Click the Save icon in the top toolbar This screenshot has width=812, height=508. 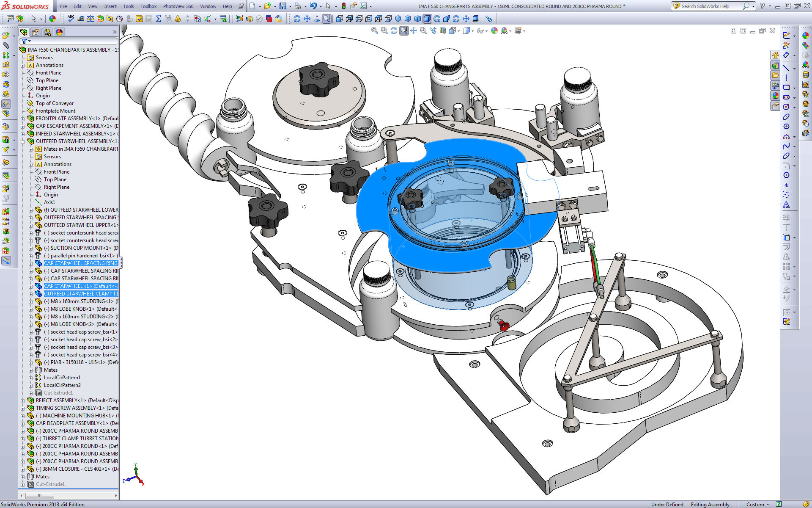point(283,6)
